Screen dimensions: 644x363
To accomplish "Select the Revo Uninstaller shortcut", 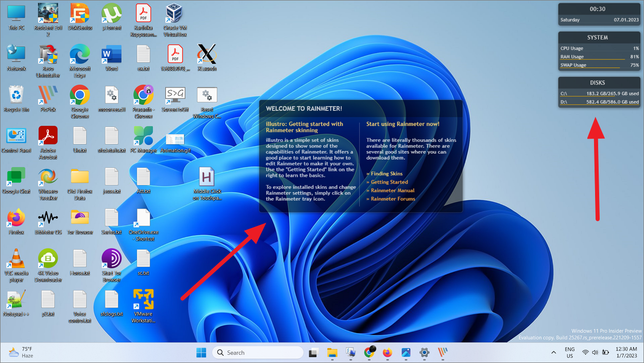I will click(48, 61).
